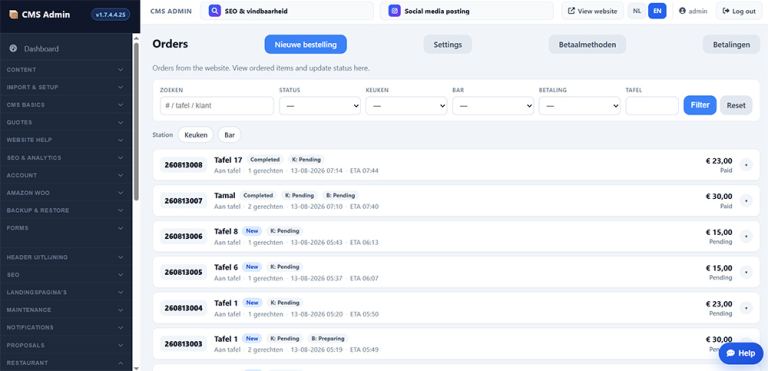Open the menu dot for order 260813005
Image resolution: width=768 pixels, height=371 pixels.
pos(746,272)
